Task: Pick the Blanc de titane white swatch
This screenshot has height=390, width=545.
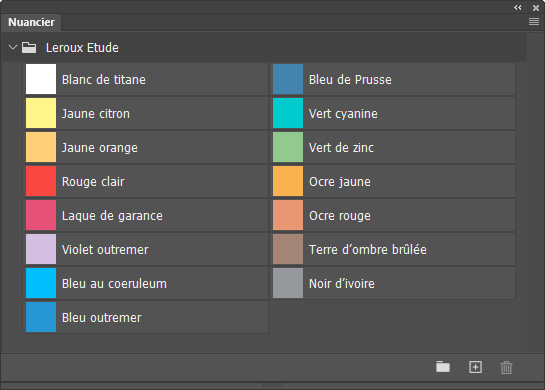Action: 41,79
